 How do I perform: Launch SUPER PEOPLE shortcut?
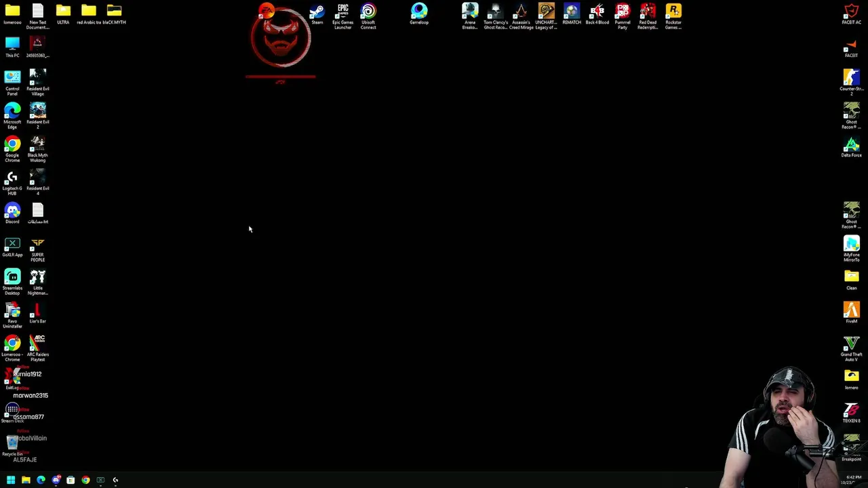(38, 249)
